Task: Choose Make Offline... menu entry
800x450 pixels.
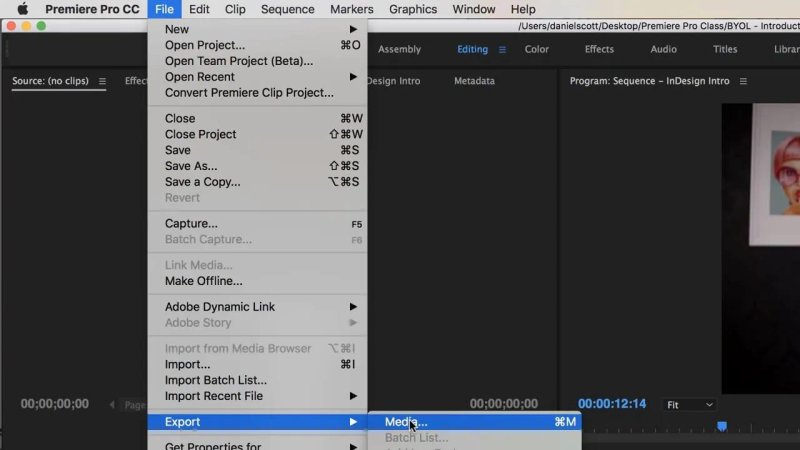Action: [x=257, y=281]
